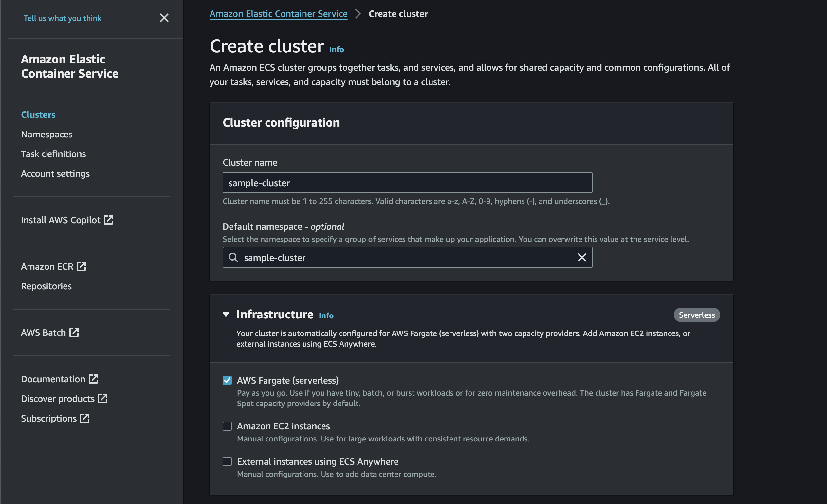Close the feedback sidebar panel
The width and height of the screenshot is (827, 504).
[x=164, y=18]
